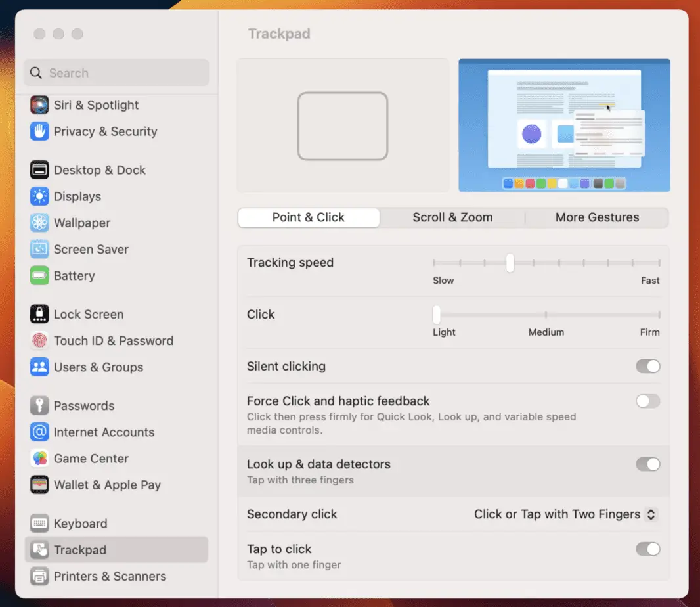Disable Silent clicking
Image resolution: width=700 pixels, height=607 pixels.
647,366
